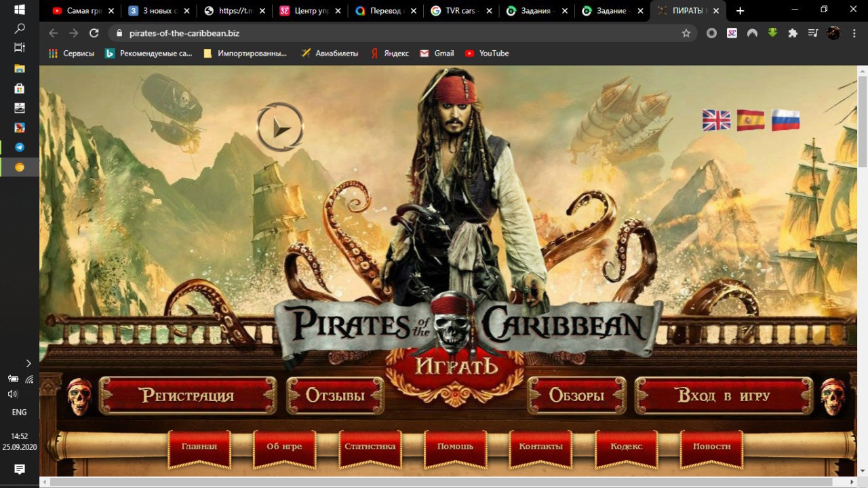
Task: Bookmark this page with the star icon
Action: [686, 33]
